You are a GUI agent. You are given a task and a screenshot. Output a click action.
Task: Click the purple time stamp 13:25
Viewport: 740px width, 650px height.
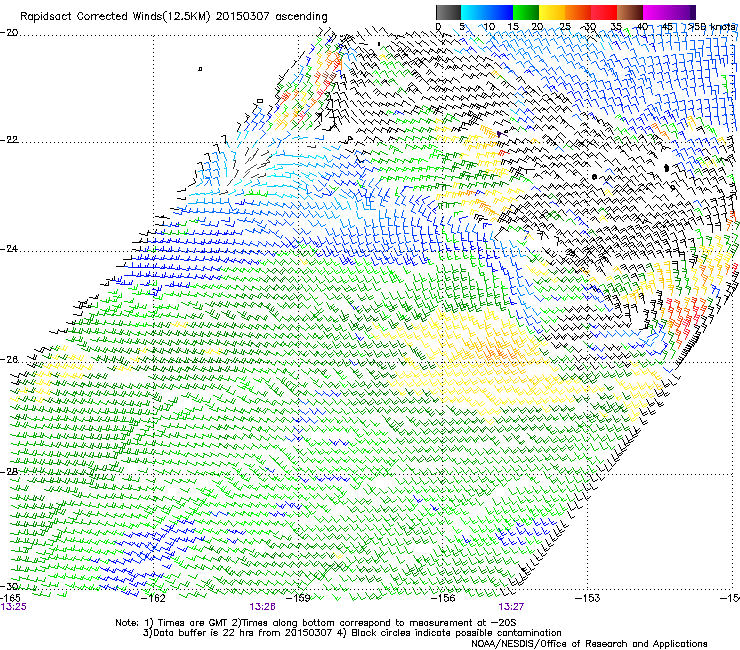(14, 607)
